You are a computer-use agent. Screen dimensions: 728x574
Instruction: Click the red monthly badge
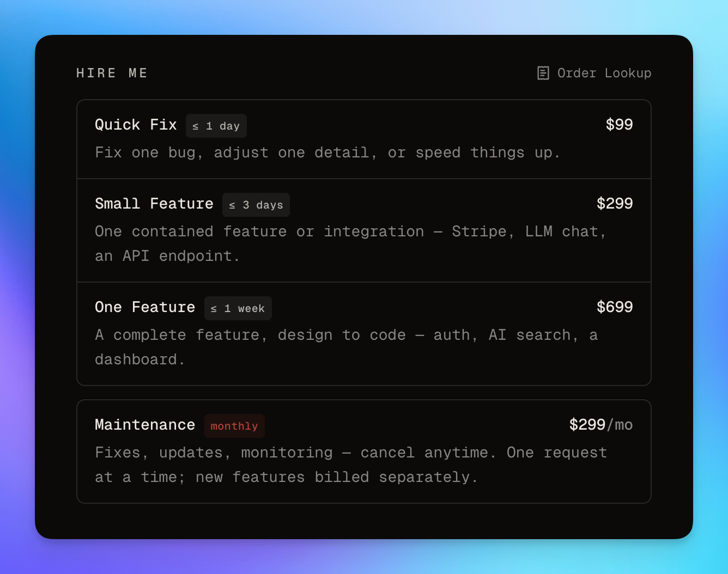tap(234, 426)
